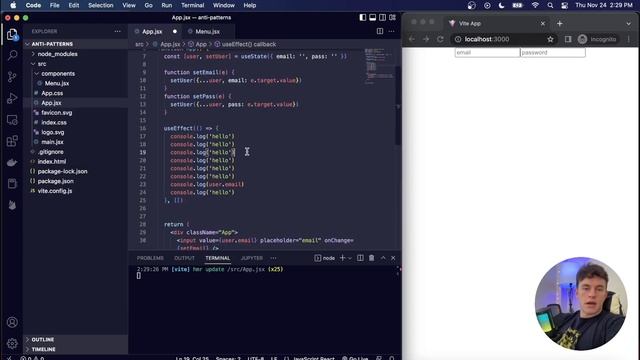The height and width of the screenshot is (360, 640).
Task: Switch to the Output panel tab
Action: click(184, 258)
